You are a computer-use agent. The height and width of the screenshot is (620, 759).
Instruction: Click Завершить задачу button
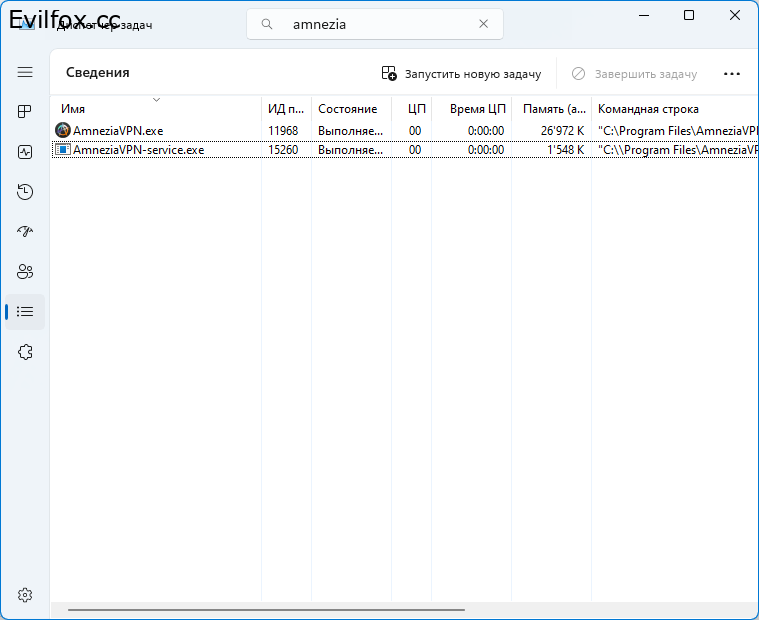coord(634,74)
